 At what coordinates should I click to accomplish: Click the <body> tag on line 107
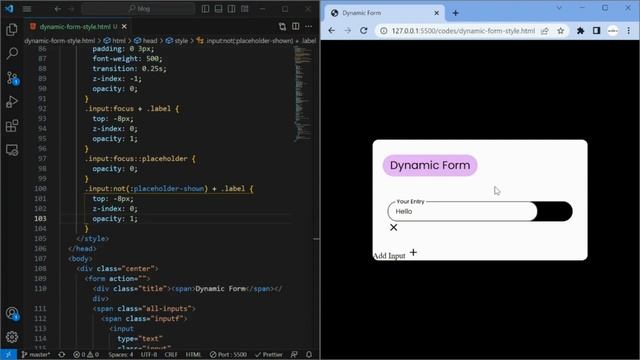click(x=80, y=259)
